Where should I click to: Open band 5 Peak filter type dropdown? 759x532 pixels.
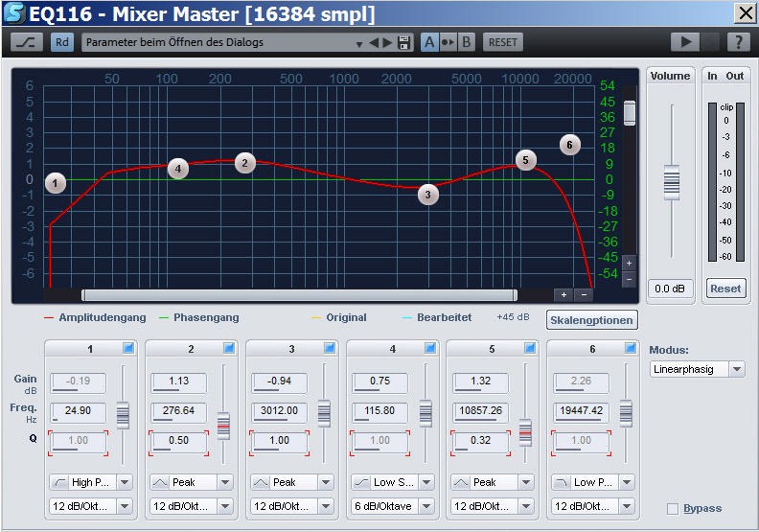493,482
